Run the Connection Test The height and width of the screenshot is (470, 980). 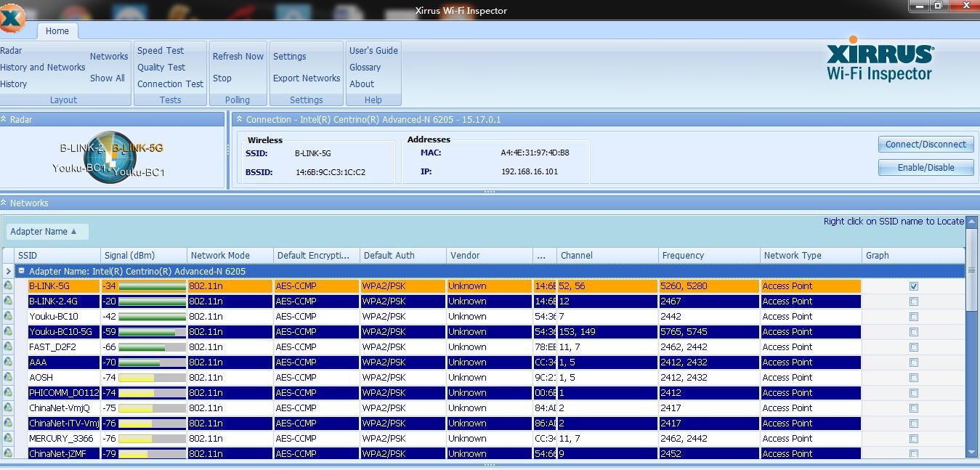(170, 84)
